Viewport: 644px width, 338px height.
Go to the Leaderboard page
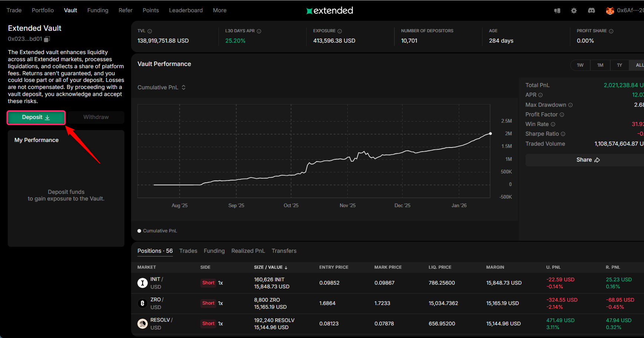coord(186,10)
